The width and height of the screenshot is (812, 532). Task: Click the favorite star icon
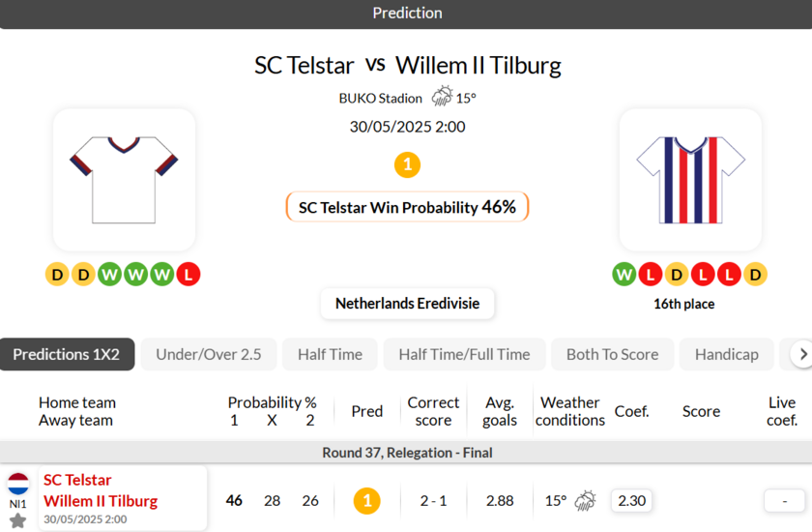tap(17, 520)
